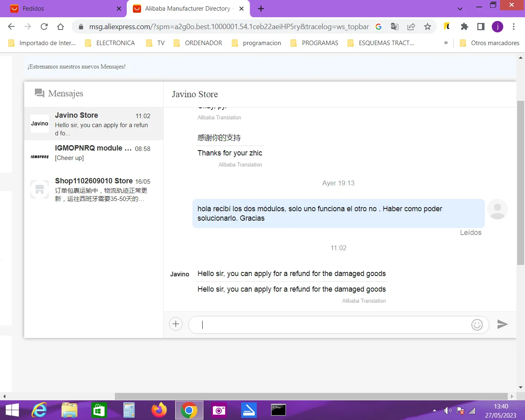Click the action center flag icon in the tray

click(460, 411)
